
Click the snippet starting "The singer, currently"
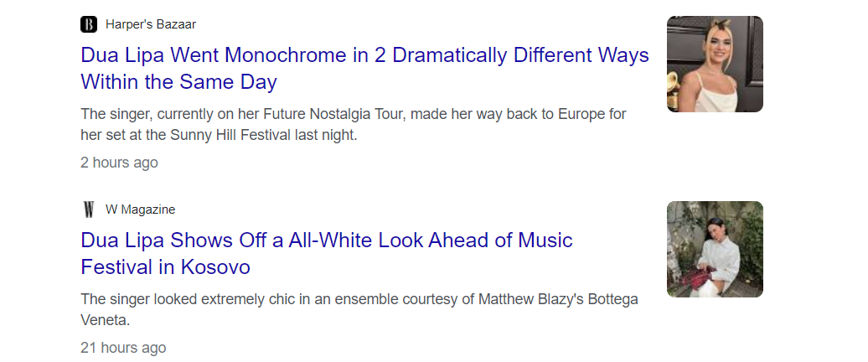(x=353, y=114)
